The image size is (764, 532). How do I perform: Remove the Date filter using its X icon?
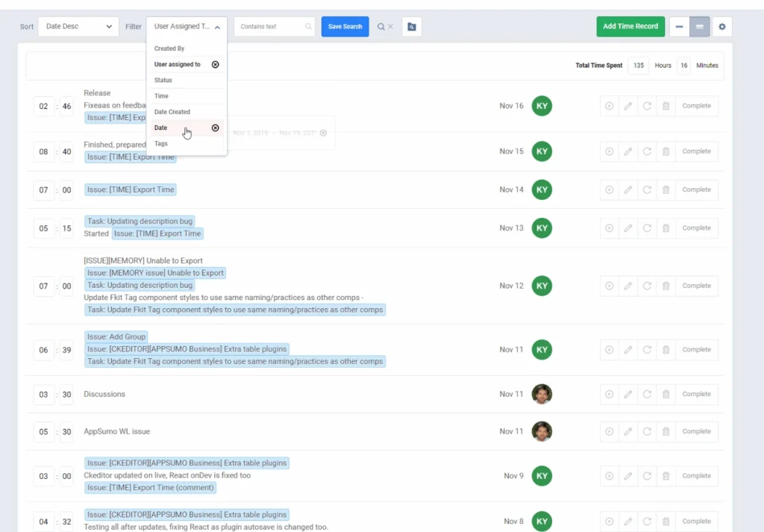click(216, 128)
